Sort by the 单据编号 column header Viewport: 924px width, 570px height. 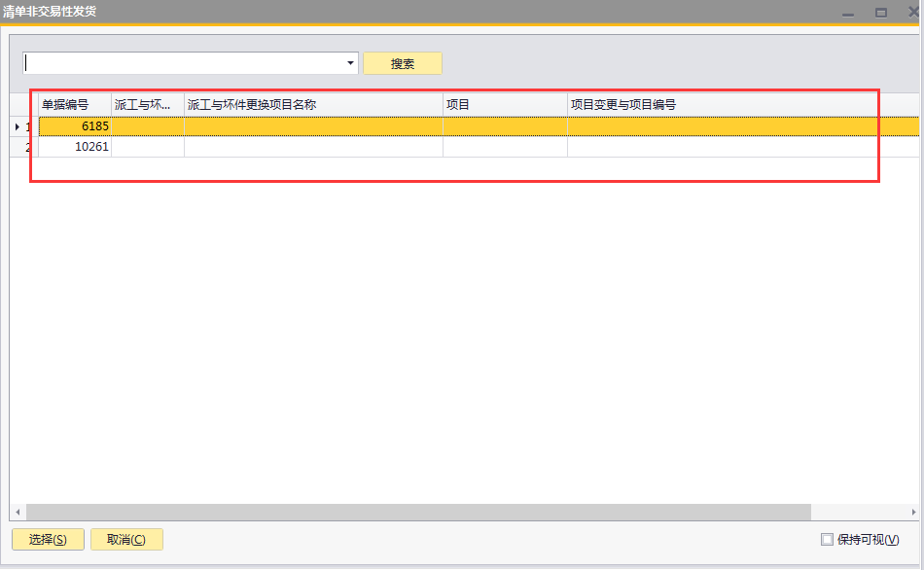74,104
